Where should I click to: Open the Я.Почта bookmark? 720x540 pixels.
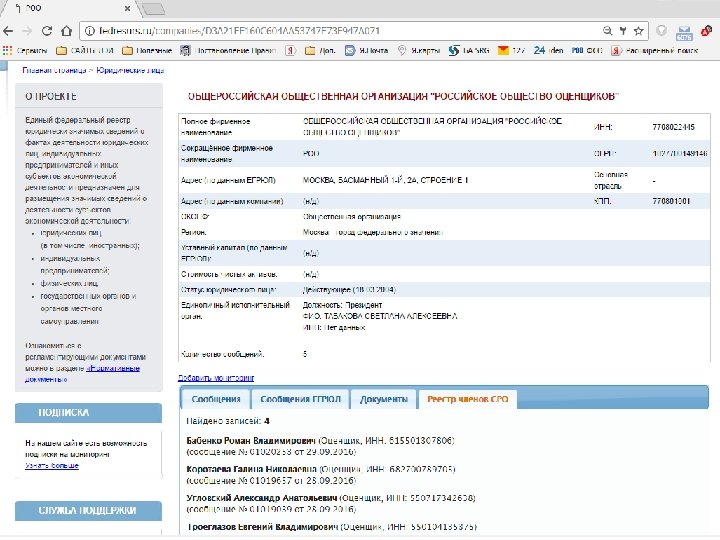pos(366,51)
